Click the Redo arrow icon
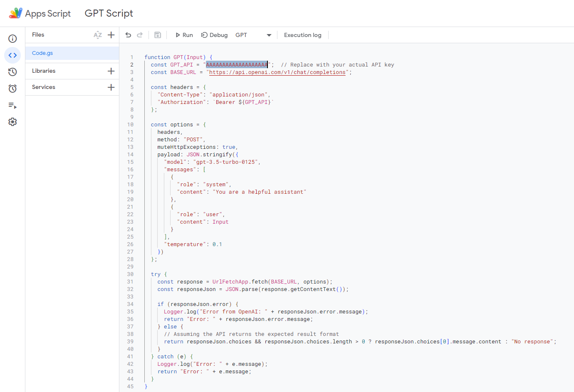 (x=140, y=35)
